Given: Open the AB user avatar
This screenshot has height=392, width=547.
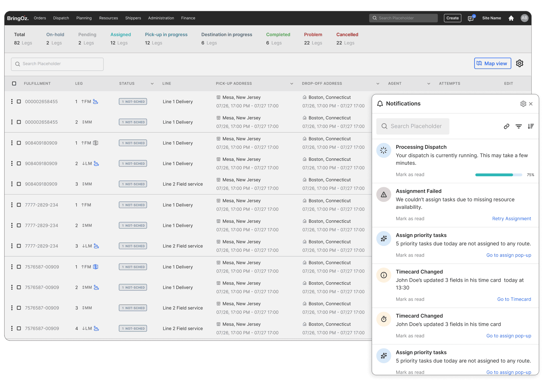Looking at the screenshot, I should [x=524, y=18].
